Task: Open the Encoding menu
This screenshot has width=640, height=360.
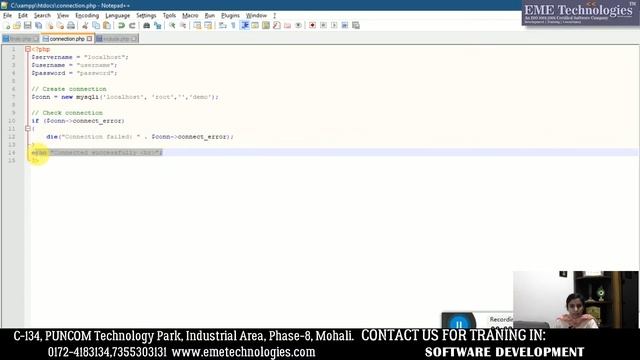Action: (x=87, y=16)
